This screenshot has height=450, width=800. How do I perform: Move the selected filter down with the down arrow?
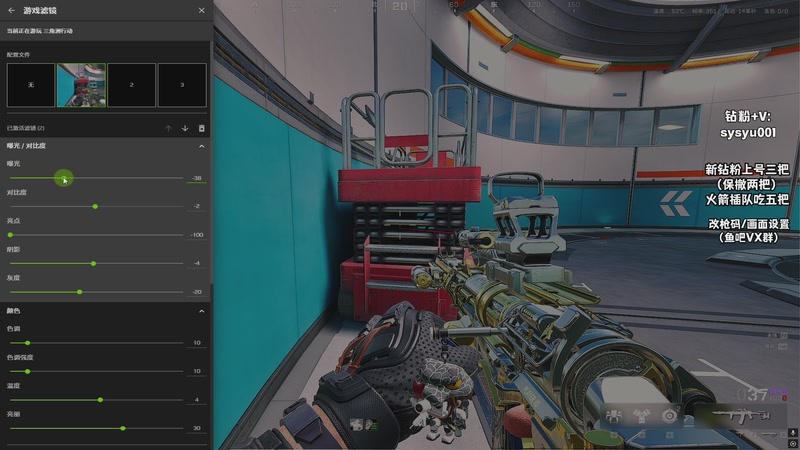point(185,128)
